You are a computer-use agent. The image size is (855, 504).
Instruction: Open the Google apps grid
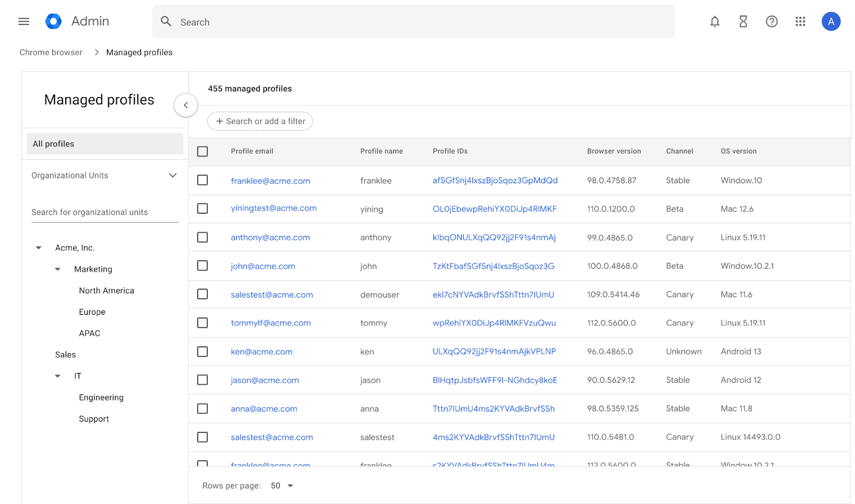[x=800, y=21]
